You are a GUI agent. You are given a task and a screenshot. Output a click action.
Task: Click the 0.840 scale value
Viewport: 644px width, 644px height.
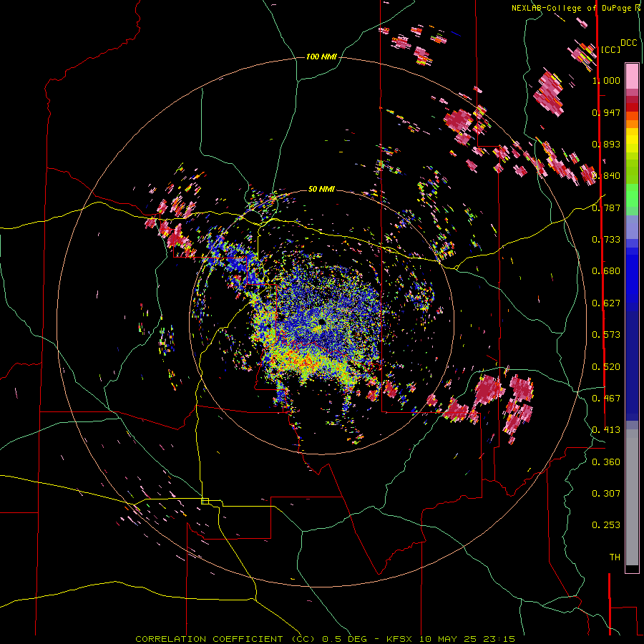[x=606, y=176]
